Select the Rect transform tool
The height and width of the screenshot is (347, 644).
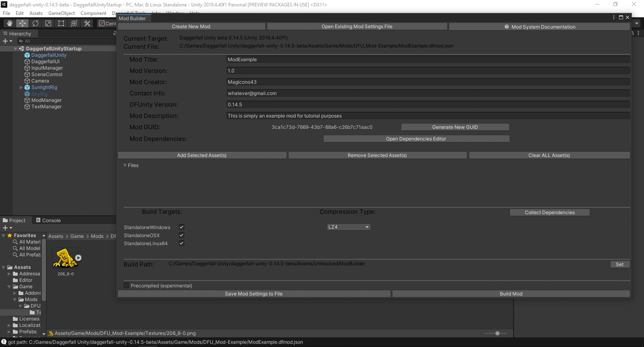point(61,23)
